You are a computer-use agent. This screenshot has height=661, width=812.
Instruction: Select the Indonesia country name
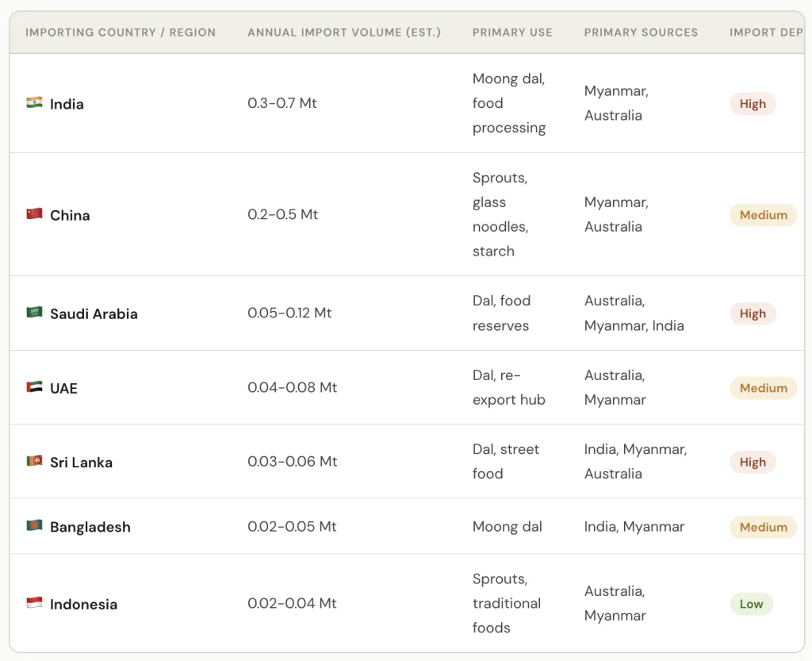(x=83, y=605)
